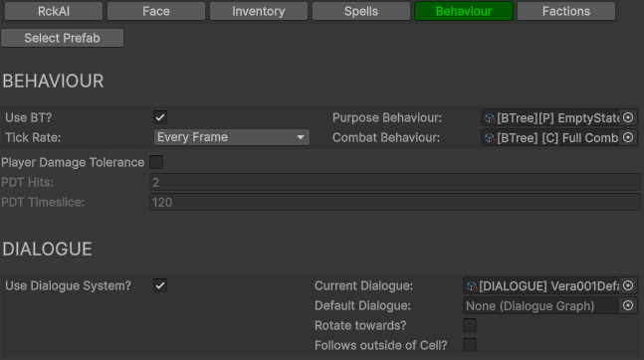Click the Rotate towards? label
This screenshot has width=644, height=360.
point(360,325)
